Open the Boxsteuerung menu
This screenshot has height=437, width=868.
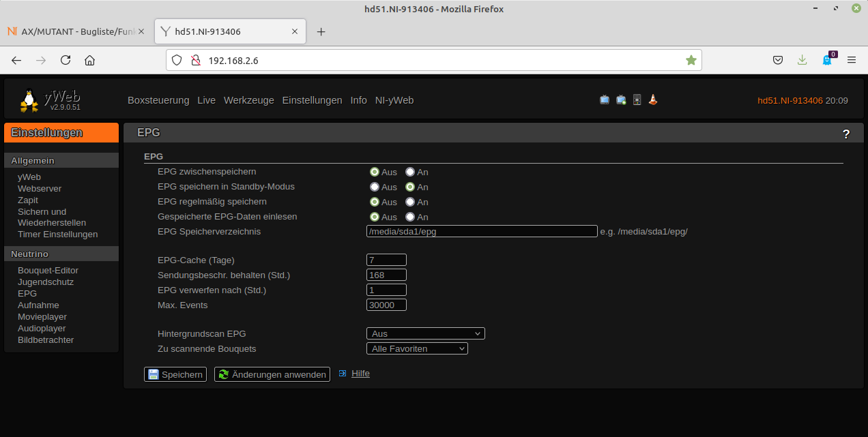[x=158, y=100]
